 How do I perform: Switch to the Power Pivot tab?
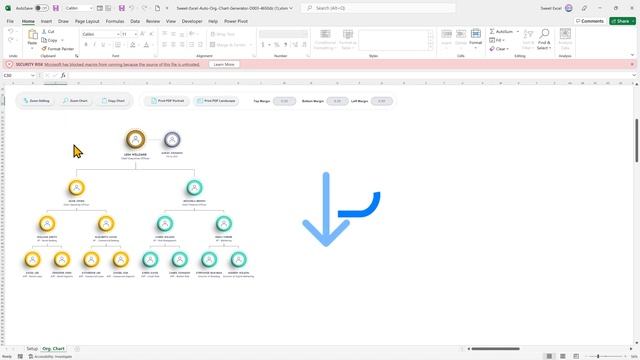pos(236,21)
